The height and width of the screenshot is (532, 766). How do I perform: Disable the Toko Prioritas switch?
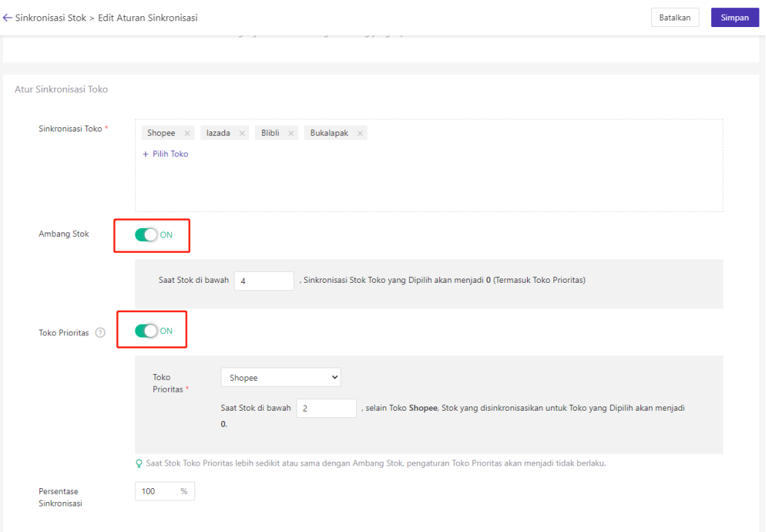[147, 331]
